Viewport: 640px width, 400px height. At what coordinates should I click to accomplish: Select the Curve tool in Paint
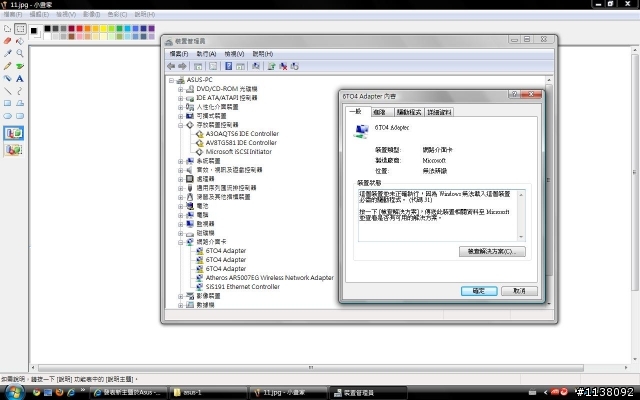[20, 91]
